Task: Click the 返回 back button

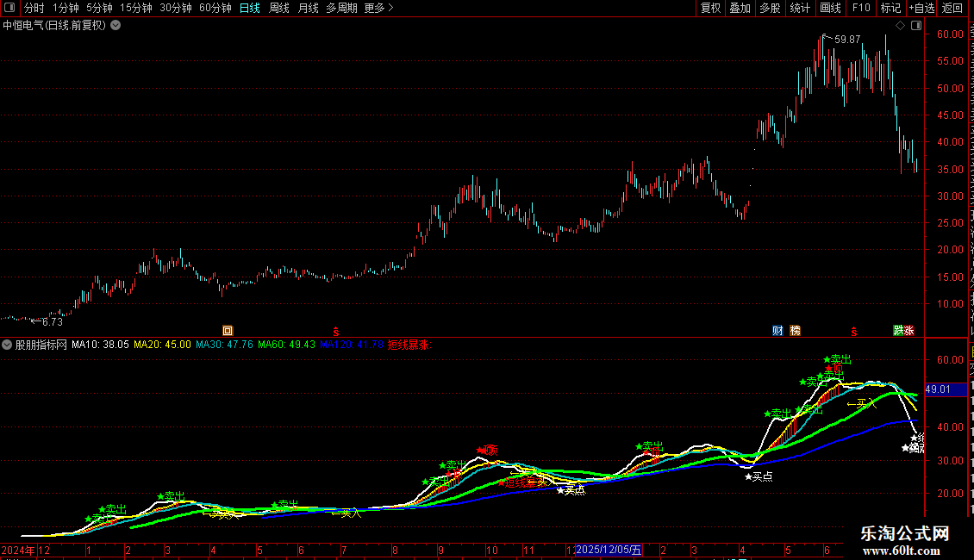Action: pos(952,8)
